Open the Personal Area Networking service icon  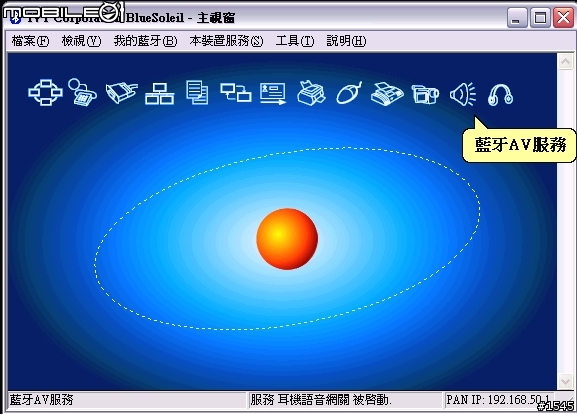point(45,93)
